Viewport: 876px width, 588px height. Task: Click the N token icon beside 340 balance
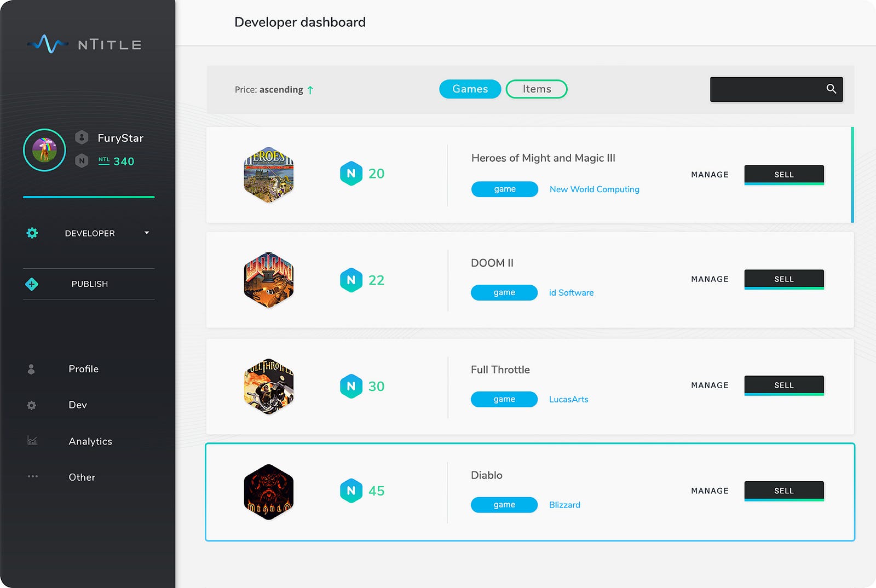[x=82, y=161]
